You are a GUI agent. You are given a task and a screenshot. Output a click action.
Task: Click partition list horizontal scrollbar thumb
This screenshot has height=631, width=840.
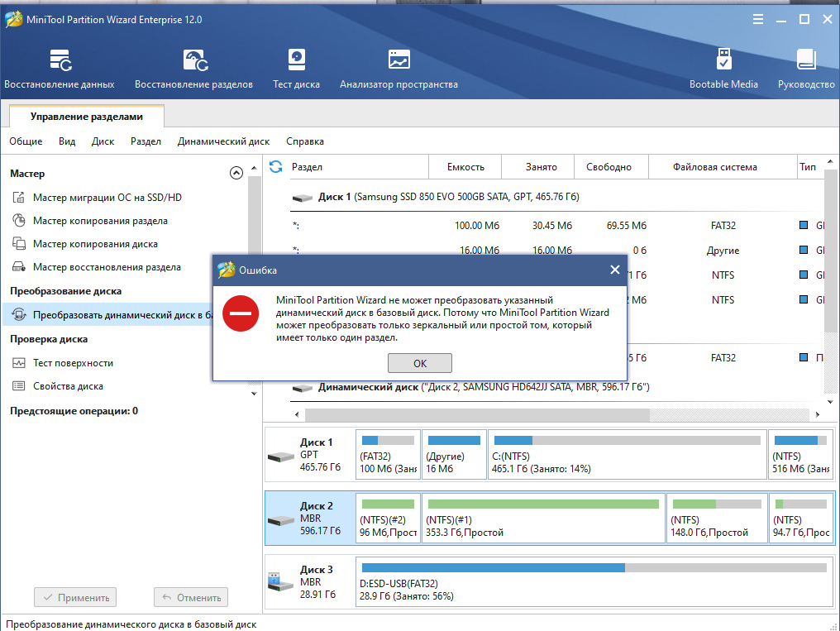(x=477, y=414)
